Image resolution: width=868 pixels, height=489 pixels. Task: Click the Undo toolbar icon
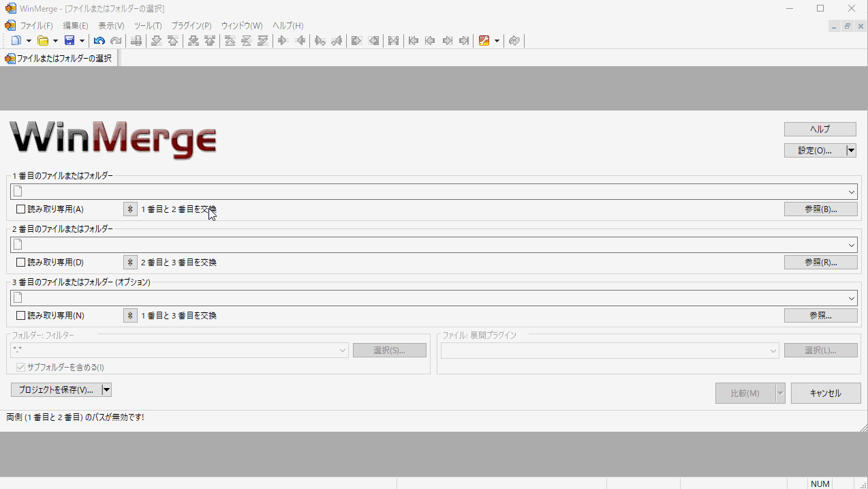pyautogui.click(x=99, y=41)
